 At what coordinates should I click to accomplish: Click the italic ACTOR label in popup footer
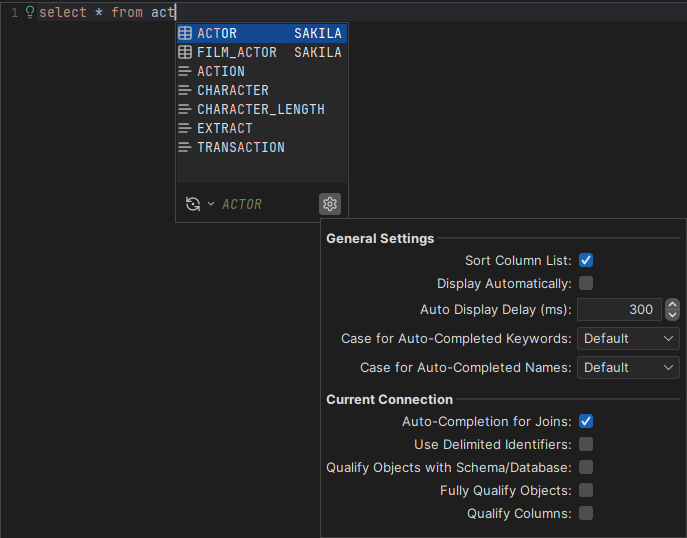pyautogui.click(x=242, y=204)
